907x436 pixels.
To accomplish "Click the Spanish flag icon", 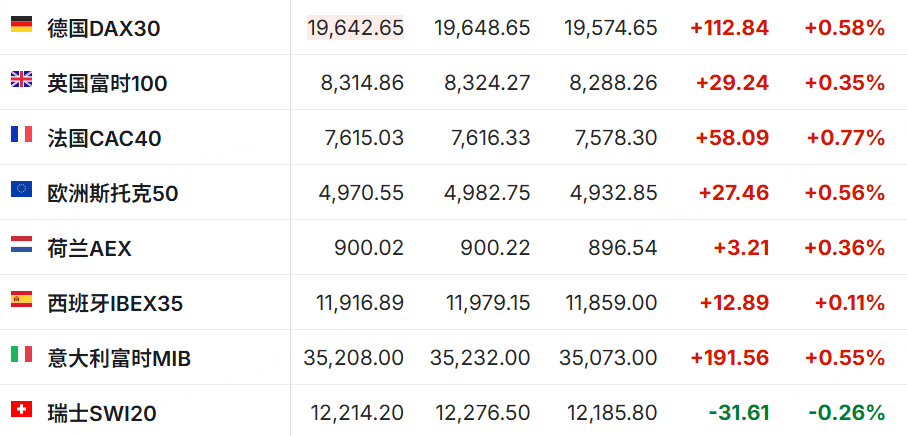I will (x=21, y=300).
